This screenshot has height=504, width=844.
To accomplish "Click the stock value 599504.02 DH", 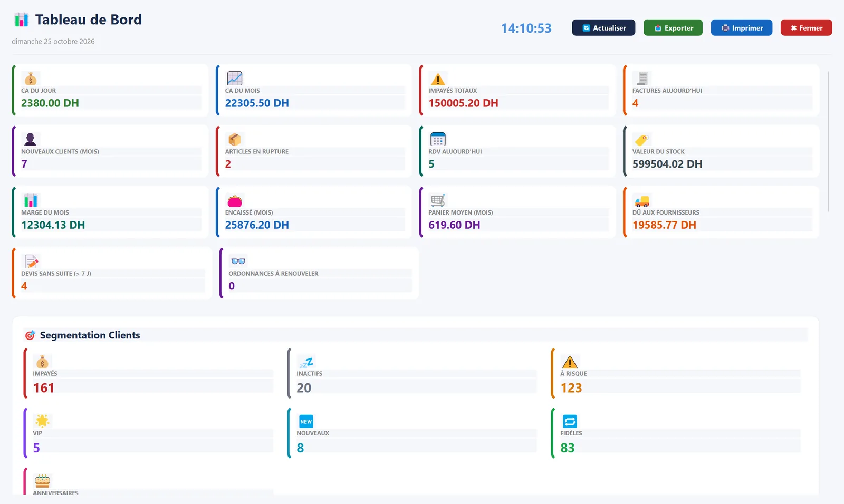I will pos(667,164).
